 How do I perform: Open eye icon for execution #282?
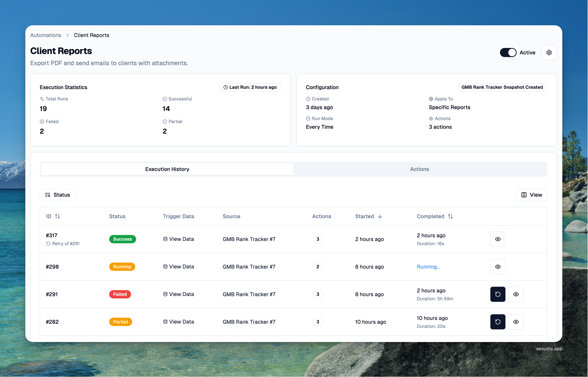click(516, 322)
